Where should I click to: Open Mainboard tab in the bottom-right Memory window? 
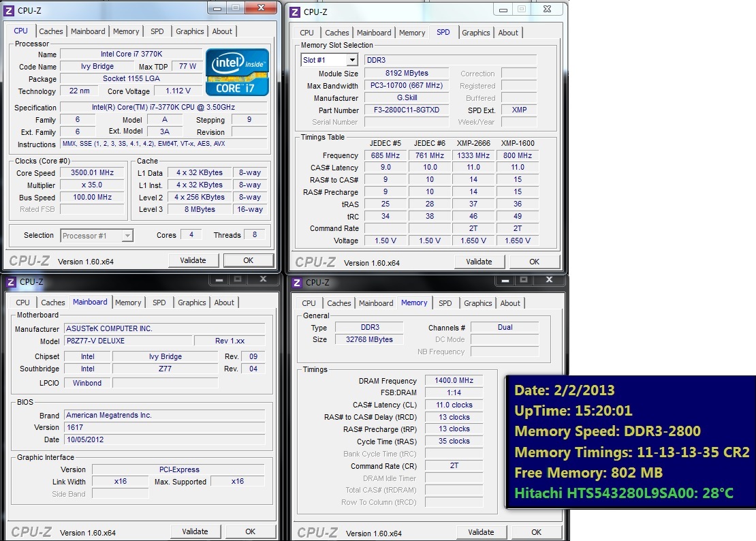pos(376,303)
